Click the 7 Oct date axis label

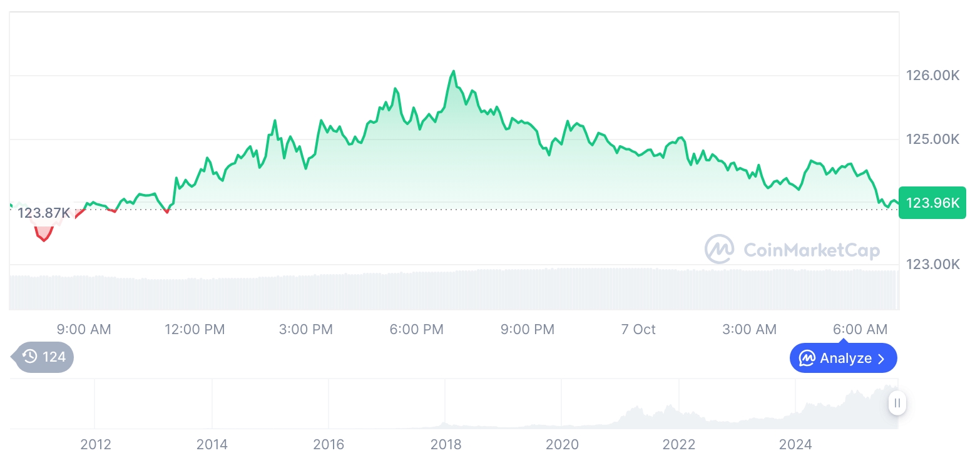[x=638, y=329]
